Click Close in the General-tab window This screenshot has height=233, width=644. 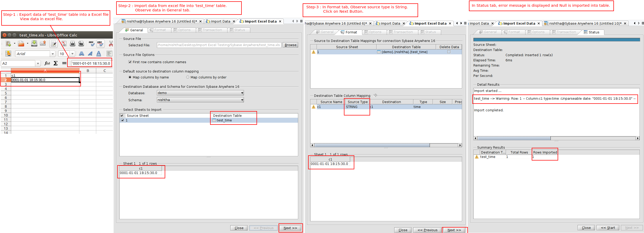click(239, 228)
